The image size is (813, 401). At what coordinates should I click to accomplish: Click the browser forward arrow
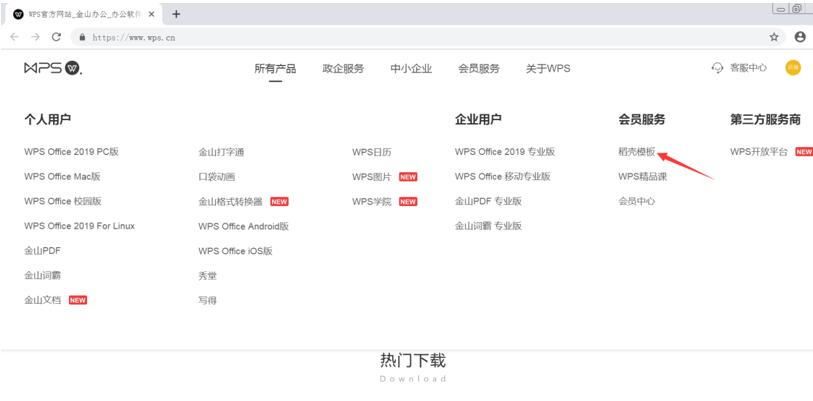[35, 37]
